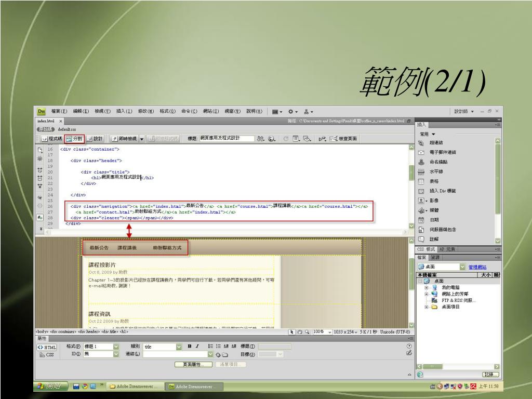The height and width of the screenshot is (399, 532).
Task: Click 檢查頁面 check page button
Action: pyautogui.click(x=344, y=139)
